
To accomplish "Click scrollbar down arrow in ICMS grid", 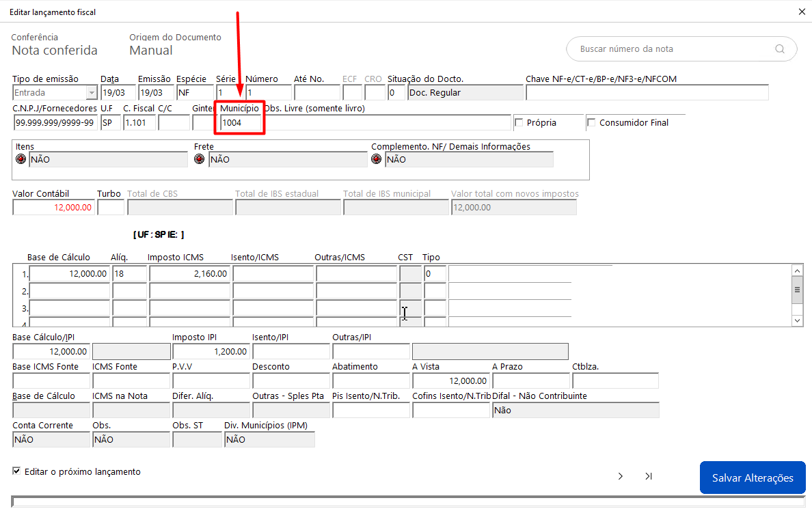I will point(797,320).
